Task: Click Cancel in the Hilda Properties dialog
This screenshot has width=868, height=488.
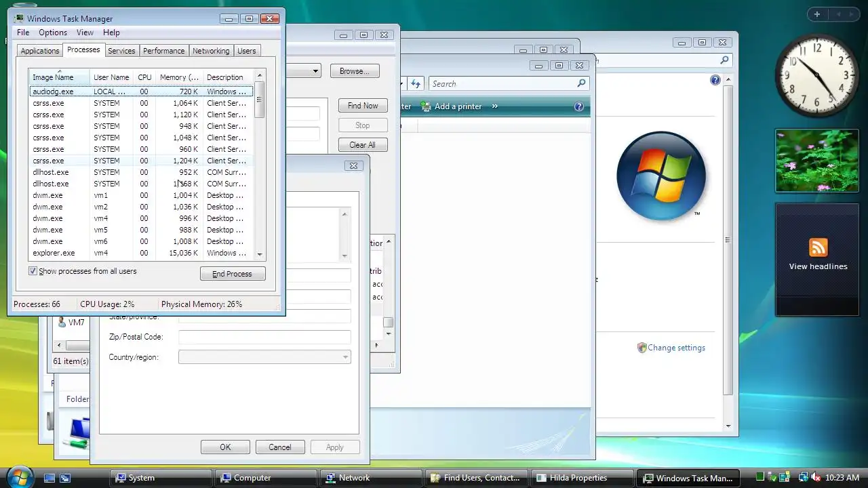Action: [279, 447]
